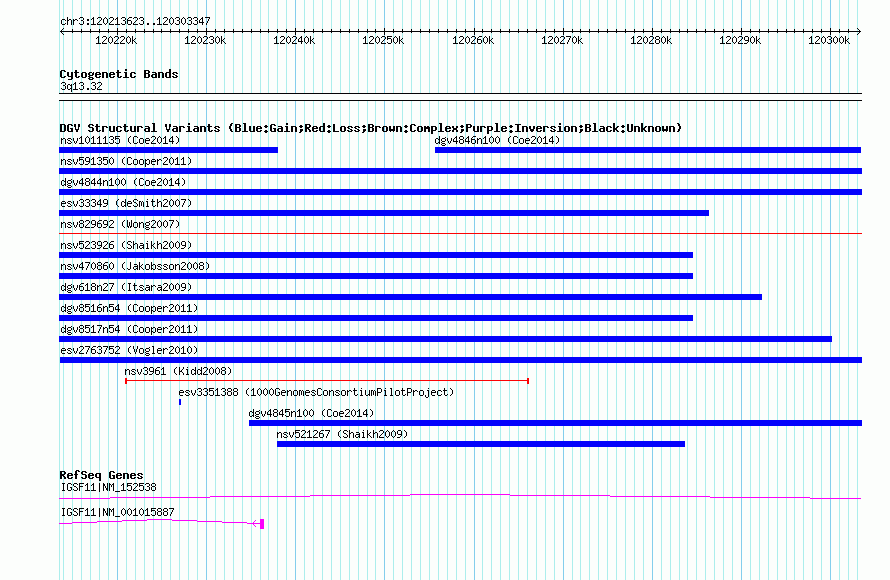Click the 'IGSF11|NM_001015887' gene label

coord(117,512)
